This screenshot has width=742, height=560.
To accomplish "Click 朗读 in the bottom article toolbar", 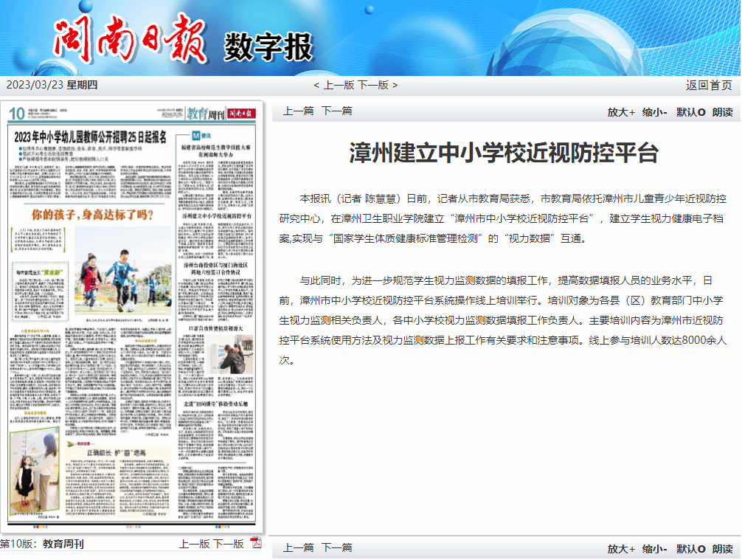I will coord(722,549).
